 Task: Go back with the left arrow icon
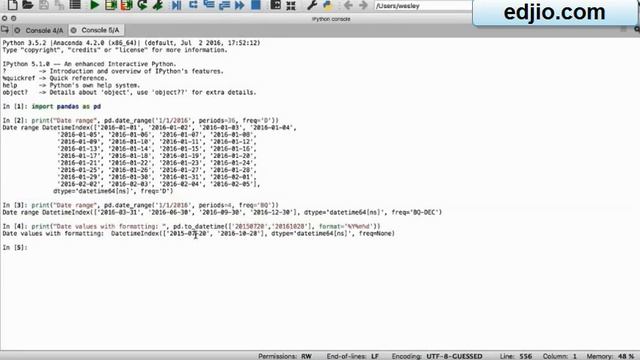pyautogui.click(x=348, y=5)
